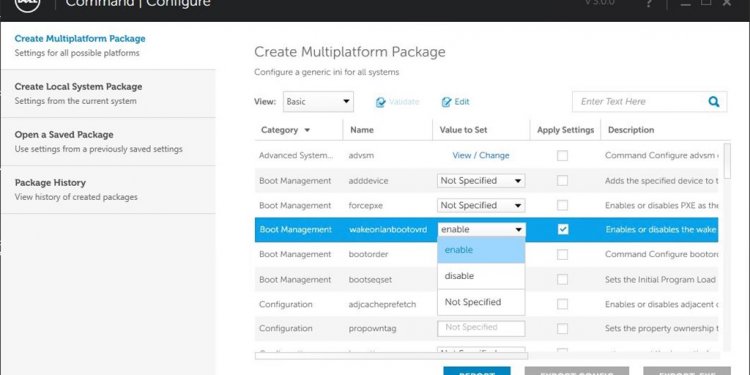Click the Dell logo in the title bar
This screenshot has height=375, width=750.
coord(27,5)
